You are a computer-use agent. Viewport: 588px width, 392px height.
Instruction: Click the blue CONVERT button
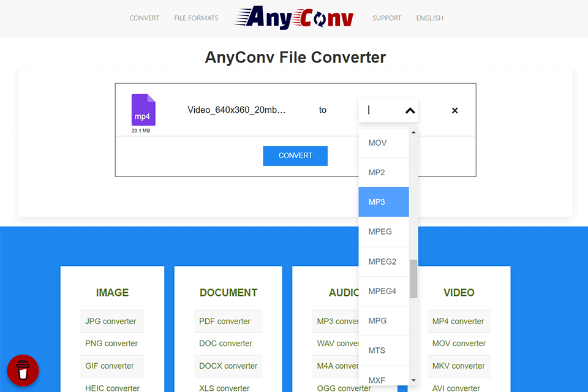pyautogui.click(x=295, y=156)
